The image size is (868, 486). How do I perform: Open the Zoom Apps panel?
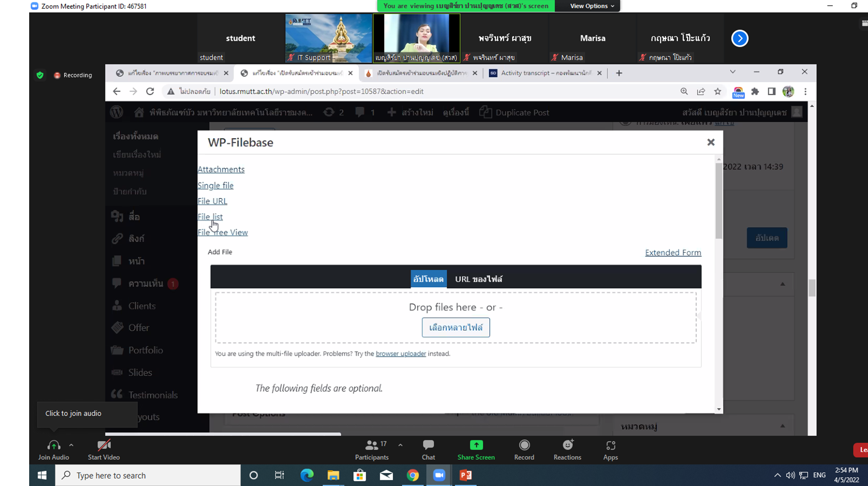[610, 450]
